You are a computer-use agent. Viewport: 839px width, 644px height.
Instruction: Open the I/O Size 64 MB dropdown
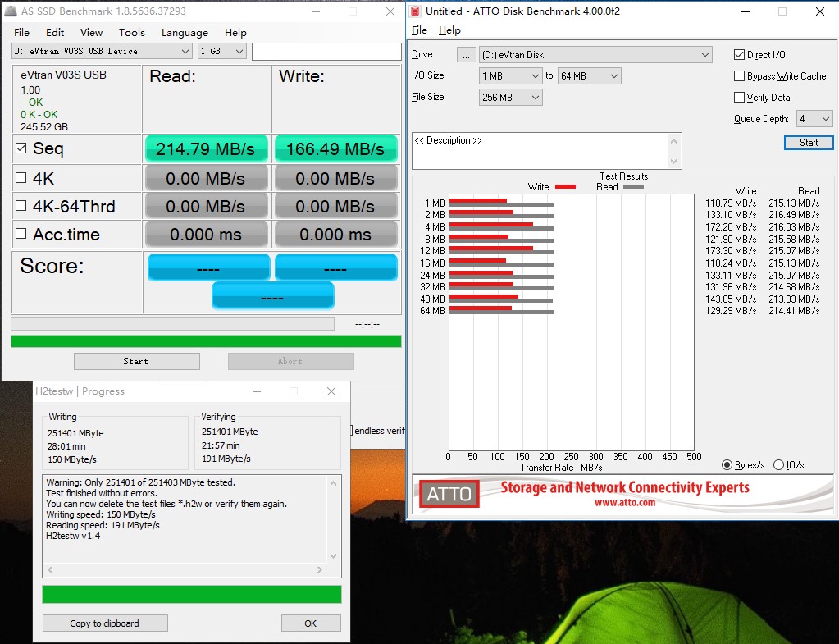pyautogui.click(x=589, y=76)
